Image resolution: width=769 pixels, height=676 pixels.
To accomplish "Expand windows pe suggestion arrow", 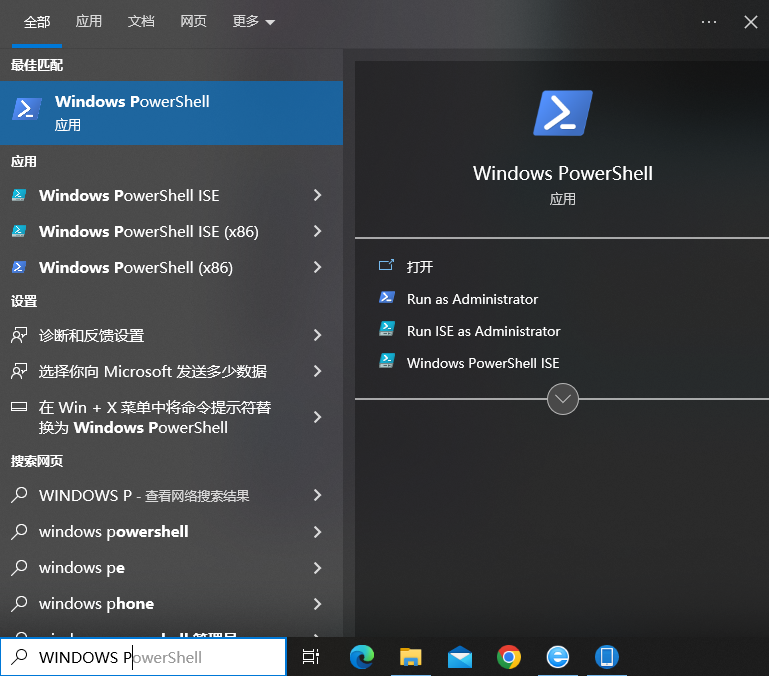I will [317, 568].
